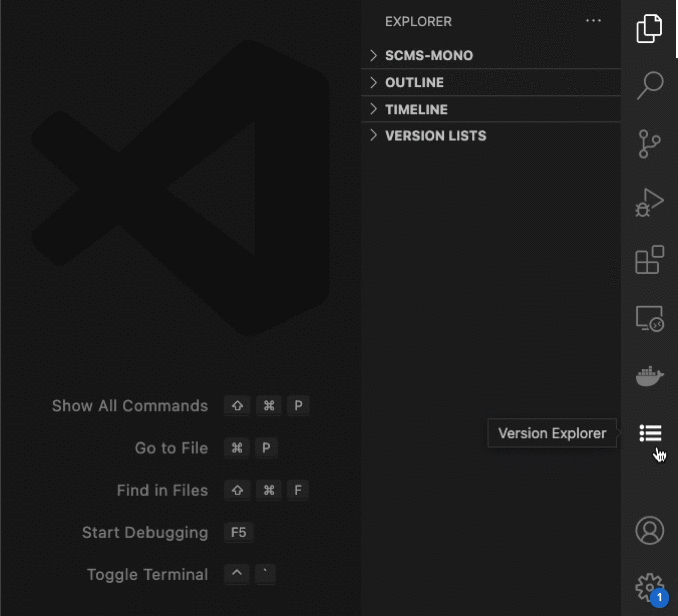Open the Source Control view
678x616 pixels.
click(649, 144)
